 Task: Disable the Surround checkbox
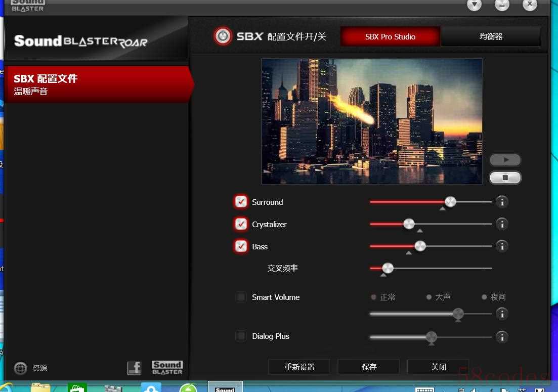(x=241, y=202)
